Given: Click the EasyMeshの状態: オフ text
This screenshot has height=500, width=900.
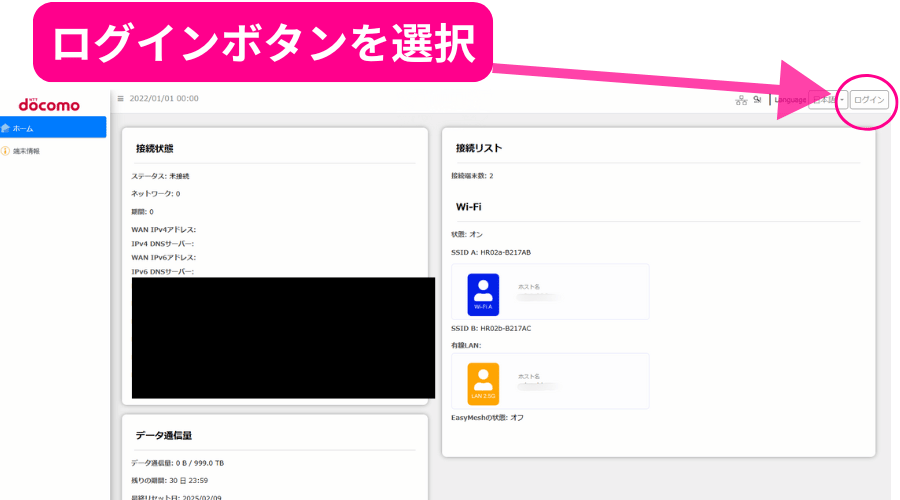Looking at the screenshot, I should [487, 418].
